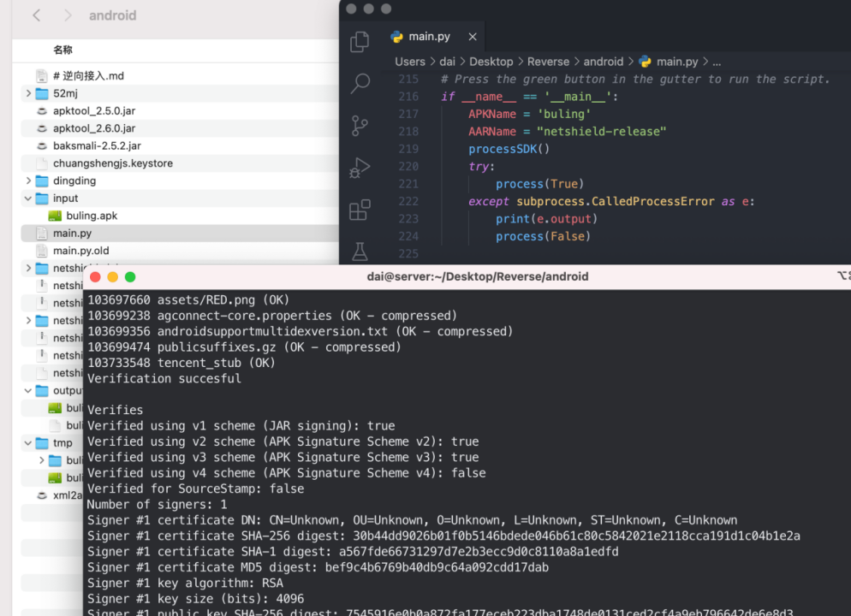Screen dimensions: 851x616
Task: Open Testing flask icon in VS Code activity bar
Action: pos(360,251)
